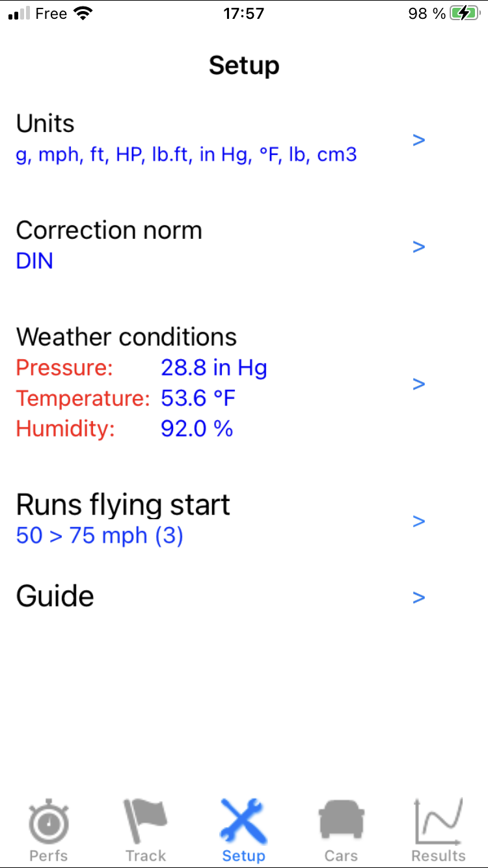This screenshot has height=868, width=488.
Task: Tap the 50 > 75 mph (3) value
Action: (x=100, y=536)
